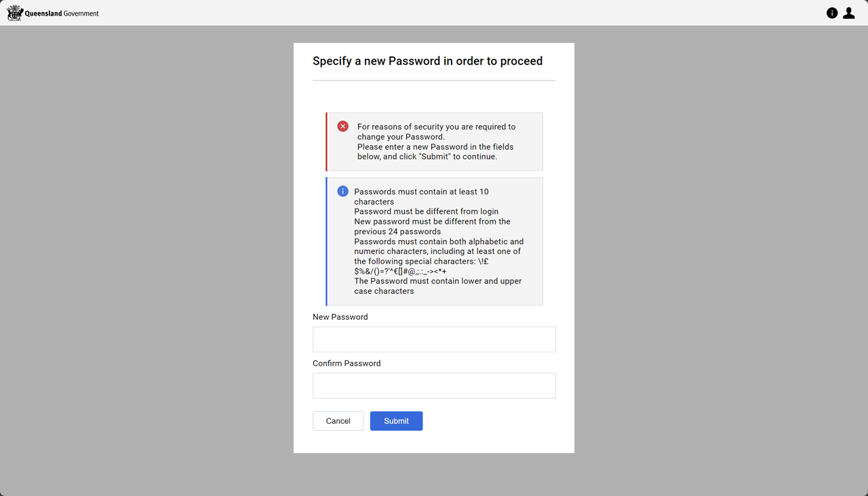Focus the New Password input field
This screenshot has height=496, width=868.
[x=434, y=339]
